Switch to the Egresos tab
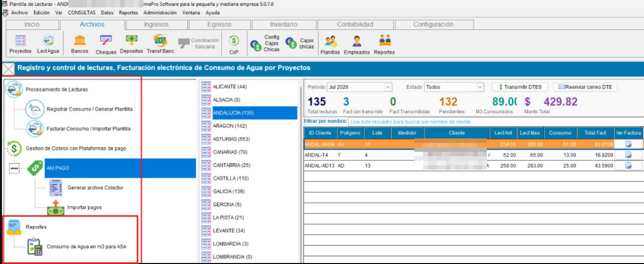The image size is (644, 264). tap(219, 24)
